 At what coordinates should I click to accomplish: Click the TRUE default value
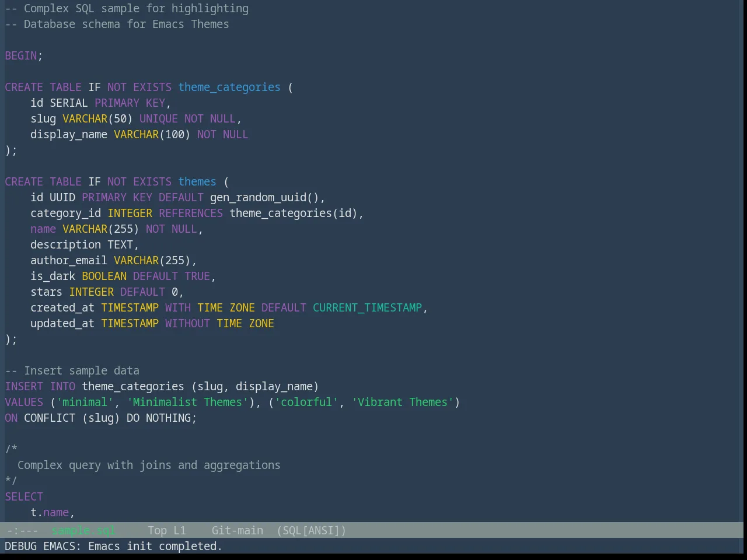click(x=197, y=276)
